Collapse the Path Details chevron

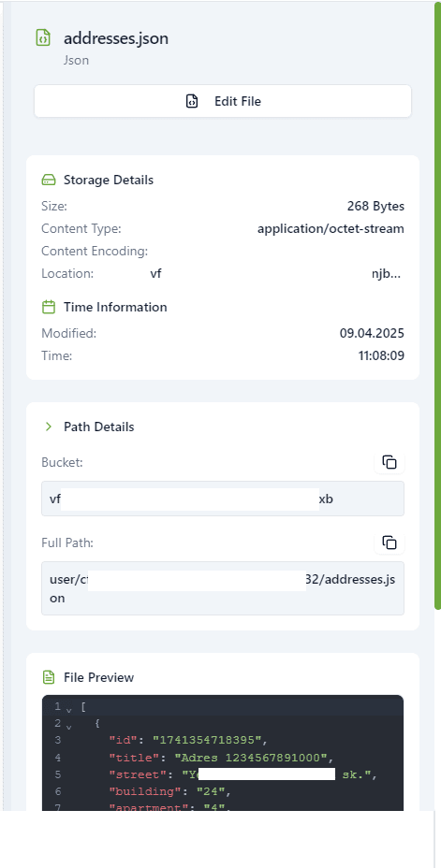point(49,427)
